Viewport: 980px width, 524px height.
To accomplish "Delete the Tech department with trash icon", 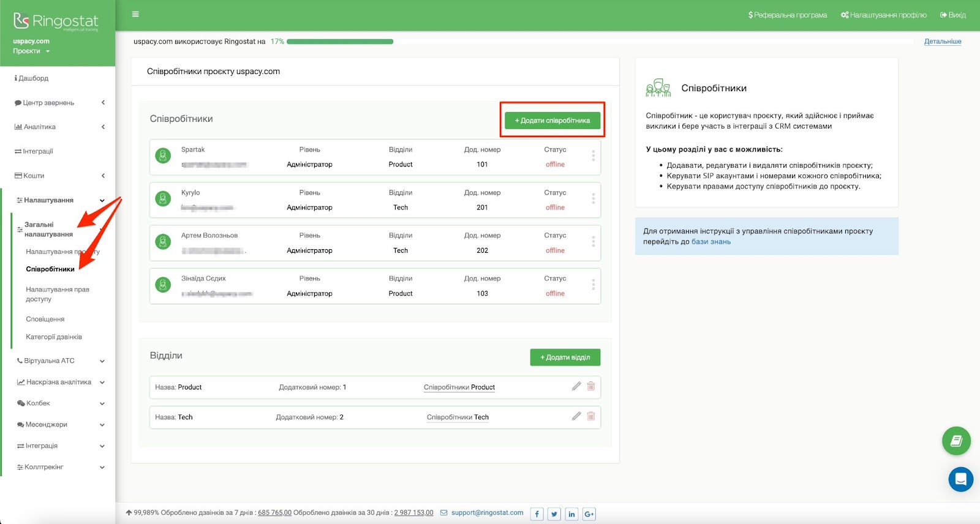I will coord(591,416).
